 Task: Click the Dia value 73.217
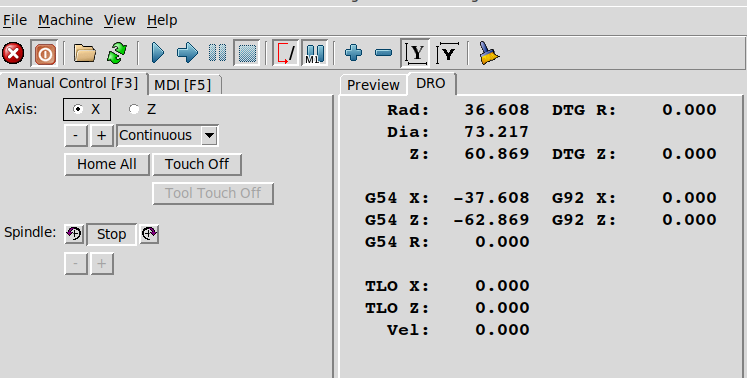pyautogui.click(x=497, y=132)
